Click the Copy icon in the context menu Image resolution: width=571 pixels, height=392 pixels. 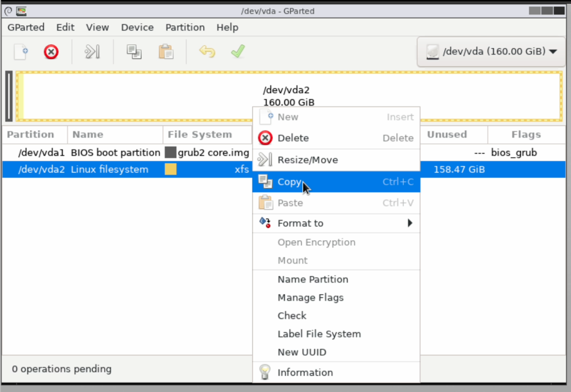coord(265,182)
